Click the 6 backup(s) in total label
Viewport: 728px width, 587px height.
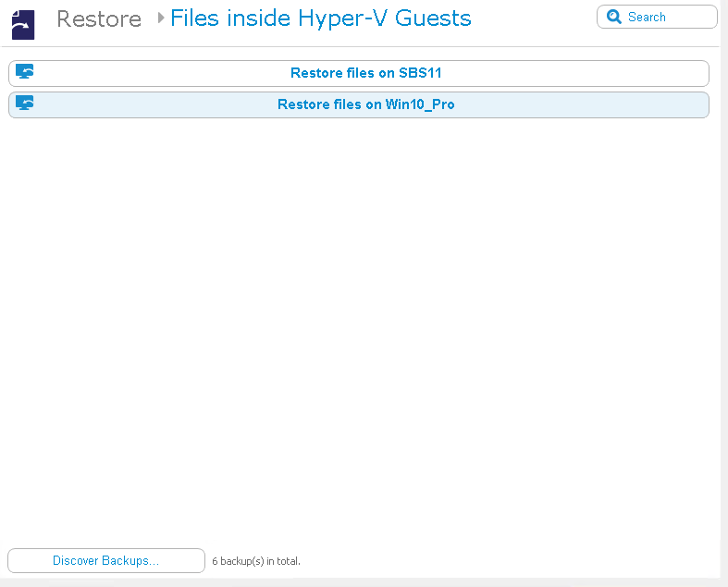point(256,561)
